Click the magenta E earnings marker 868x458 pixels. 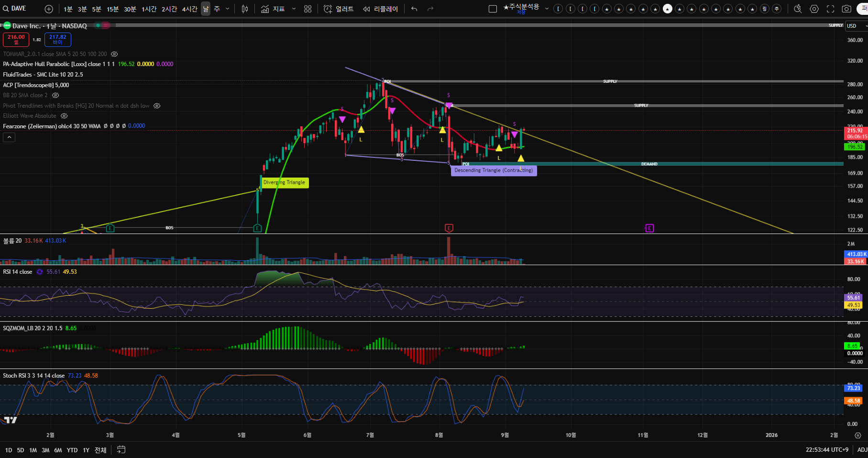tap(649, 228)
